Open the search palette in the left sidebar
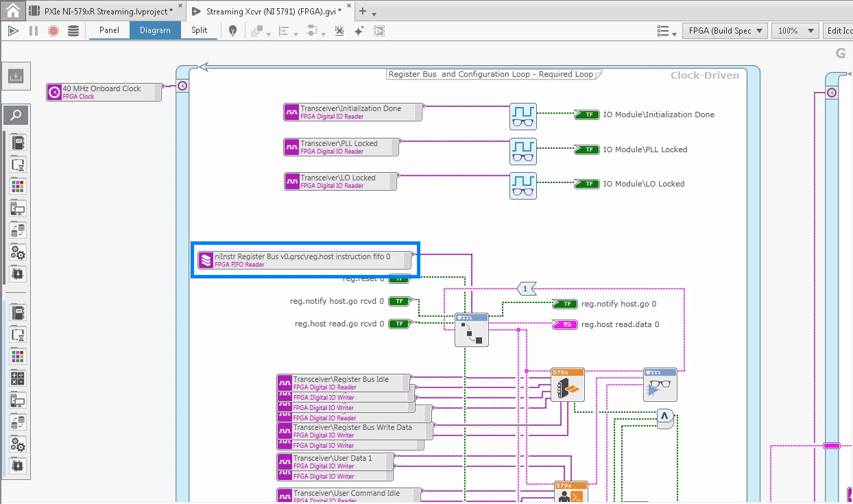This screenshot has height=504, width=853. click(x=14, y=115)
